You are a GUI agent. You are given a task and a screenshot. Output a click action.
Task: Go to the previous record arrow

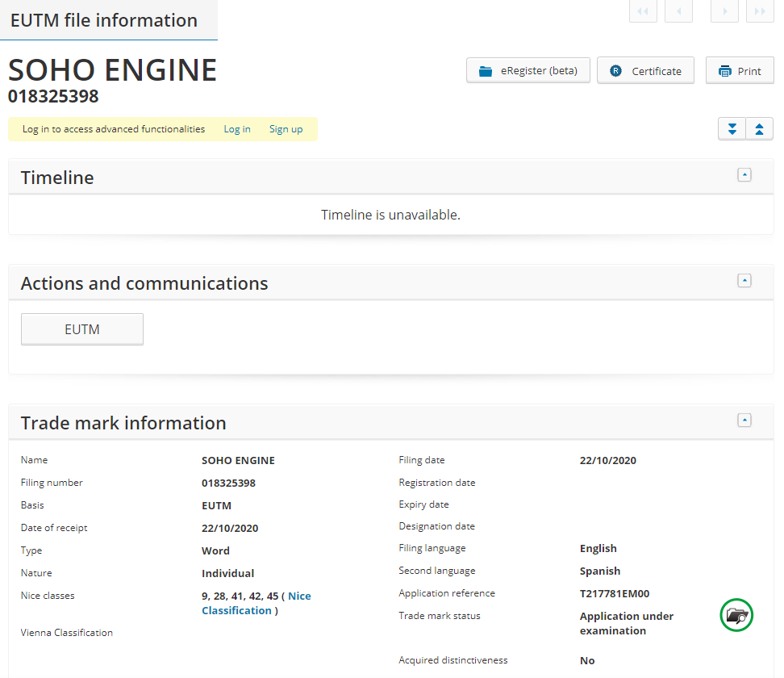678,11
